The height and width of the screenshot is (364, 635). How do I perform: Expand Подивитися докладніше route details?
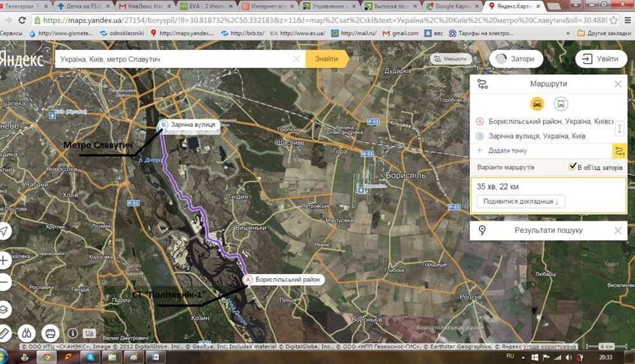click(x=521, y=202)
